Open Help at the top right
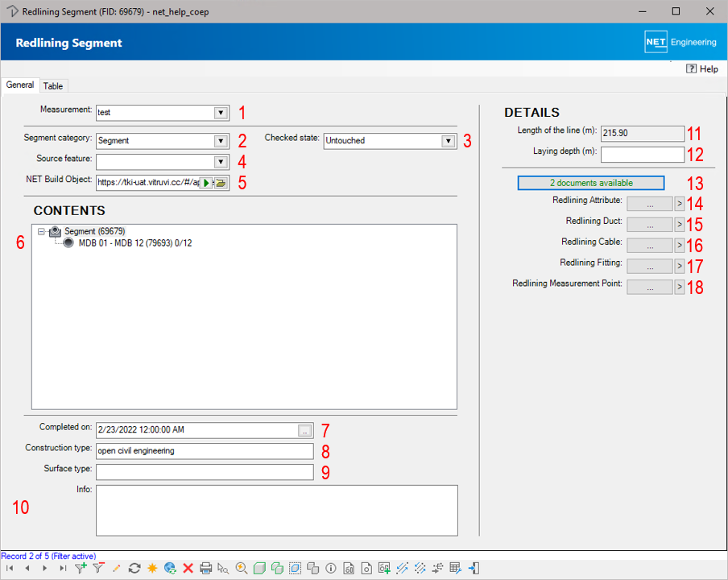 click(701, 68)
